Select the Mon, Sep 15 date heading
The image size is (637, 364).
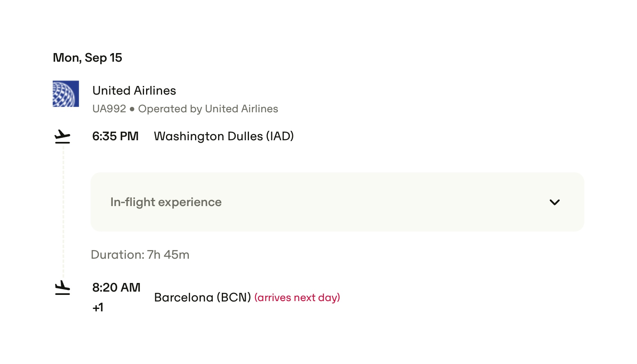click(87, 58)
